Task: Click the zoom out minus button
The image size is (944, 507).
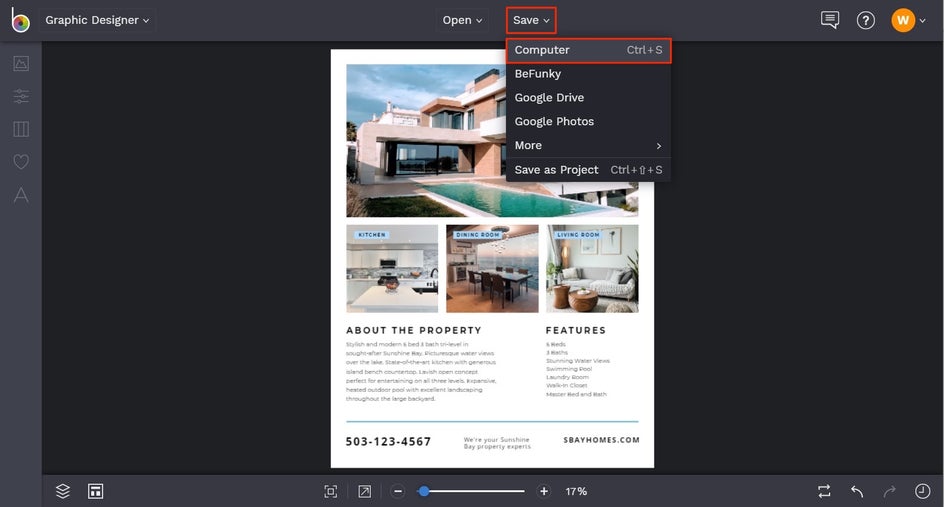Action: pyautogui.click(x=398, y=491)
